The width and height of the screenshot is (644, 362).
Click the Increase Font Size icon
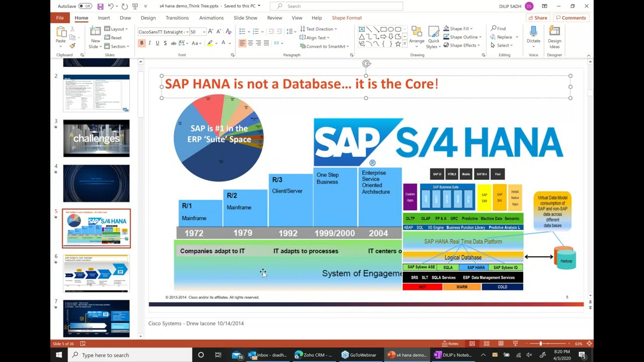210,32
